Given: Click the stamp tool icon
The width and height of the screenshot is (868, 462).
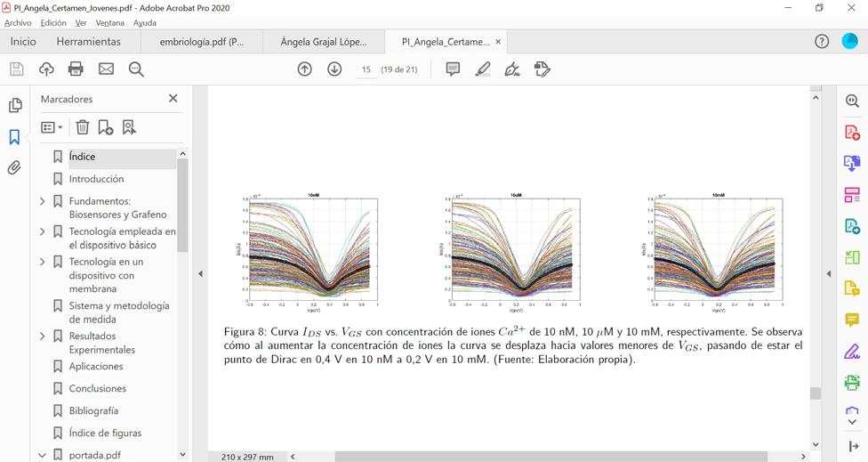Looking at the screenshot, I should 542,69.
